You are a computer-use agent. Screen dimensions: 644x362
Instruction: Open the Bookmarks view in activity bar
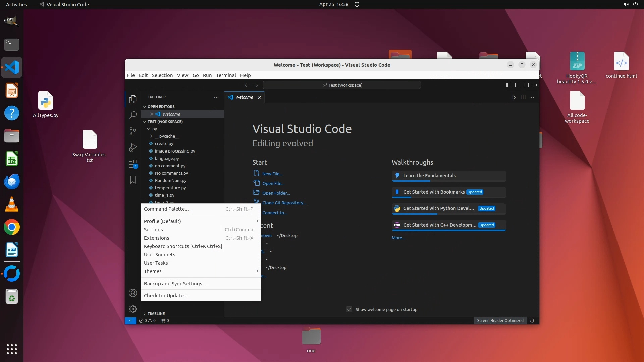pyautogui.click(x=133, y=180)
